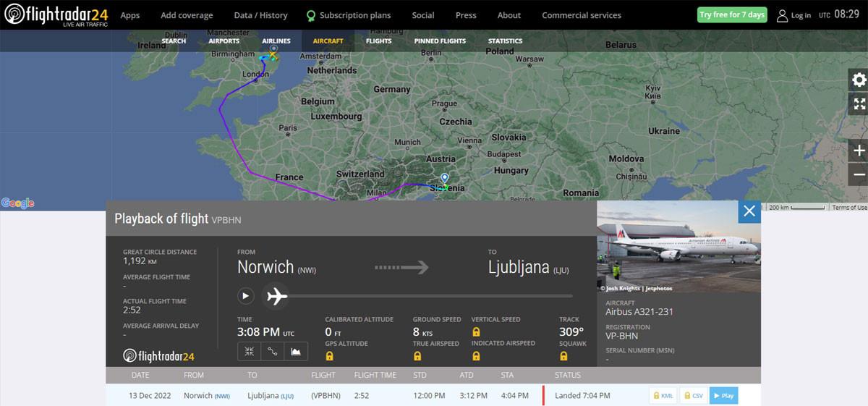Viewport: 868px width, 406px height.
Task: Download locked KML file
Action: pyautogui.click(x=663, y=396)
